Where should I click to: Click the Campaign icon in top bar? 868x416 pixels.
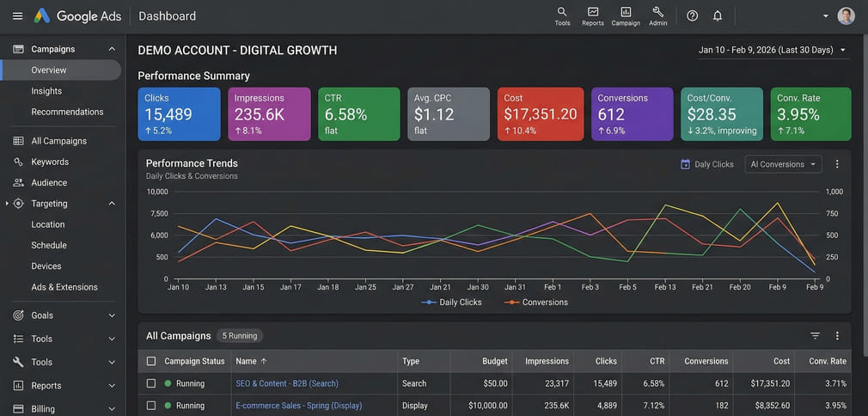[x=626, y=15]
